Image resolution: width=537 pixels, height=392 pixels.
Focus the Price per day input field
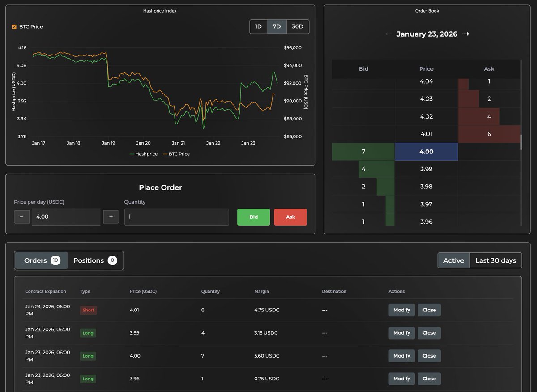point(66,217)
